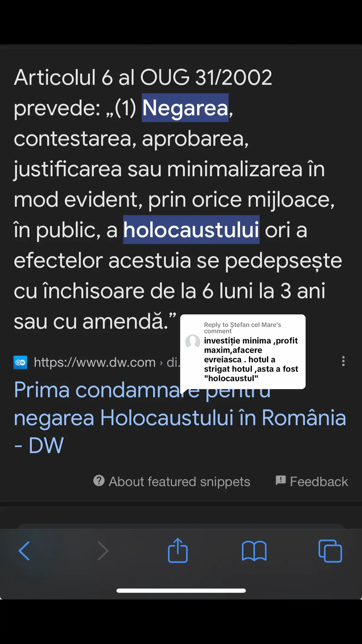Show open tabs overview icon
The image size is (362, 644).
click(x=330, y=551)
